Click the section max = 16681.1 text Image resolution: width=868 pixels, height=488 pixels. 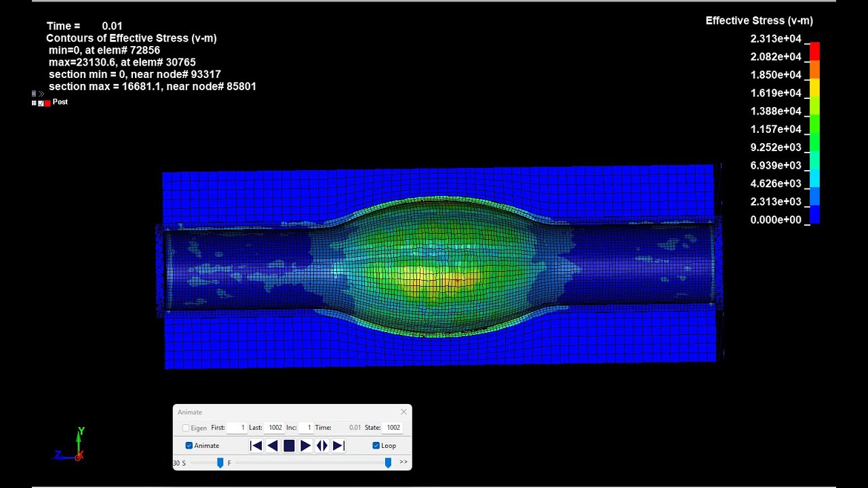(153, 87)
